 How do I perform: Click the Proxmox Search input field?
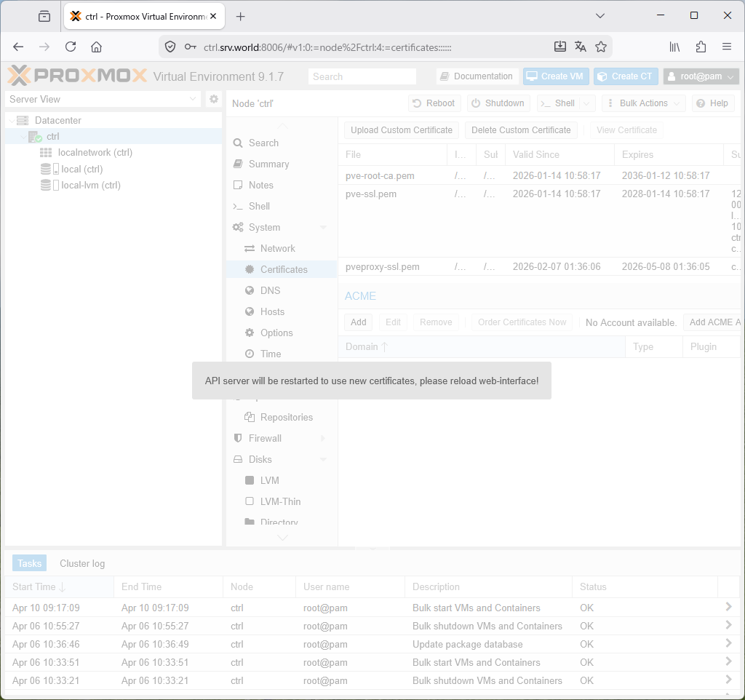coord(362,76)
